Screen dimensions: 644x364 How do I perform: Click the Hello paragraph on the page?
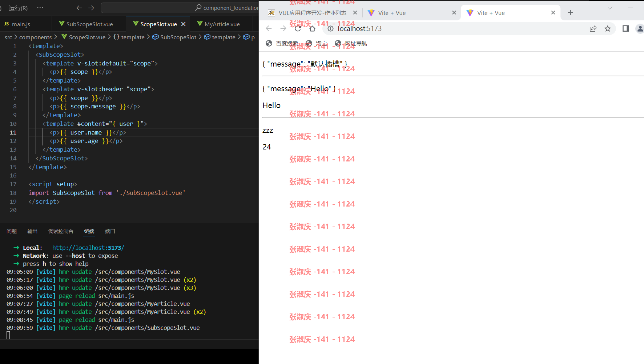pyautogui.click(x=271, y=105)
